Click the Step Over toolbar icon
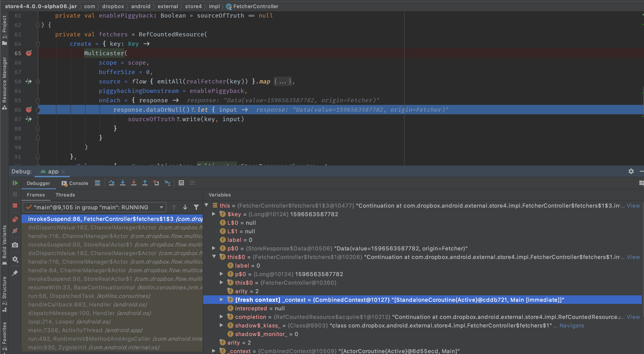 coord(111,183)
